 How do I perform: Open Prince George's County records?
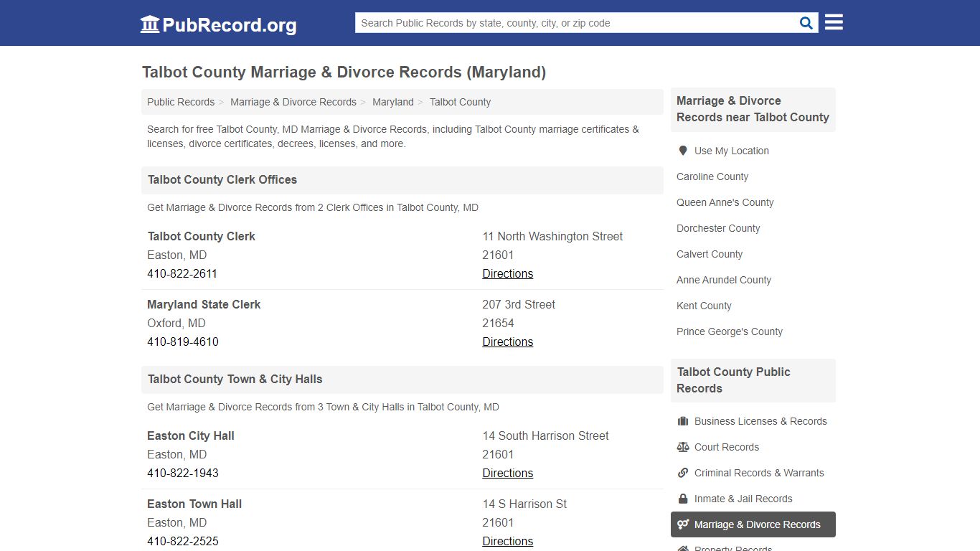730,331
